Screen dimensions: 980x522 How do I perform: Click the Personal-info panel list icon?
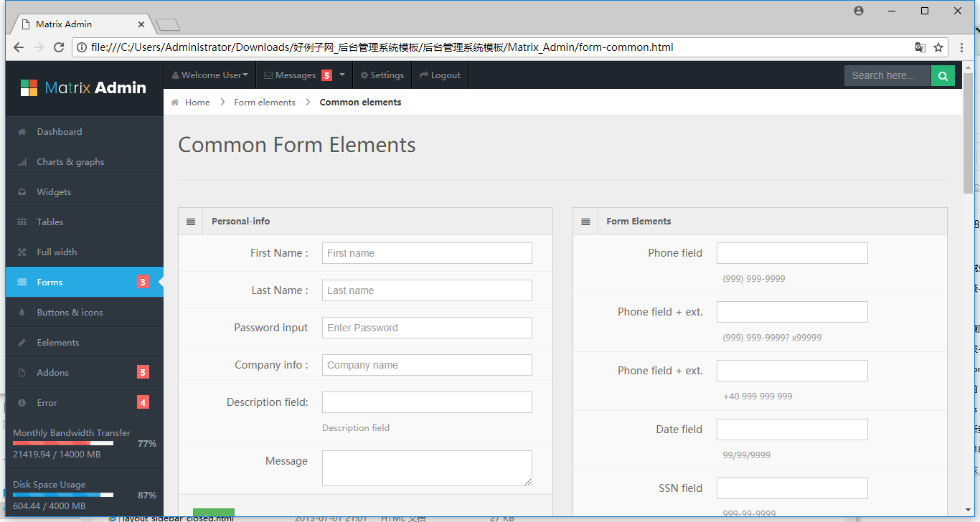tap(191, 222)
